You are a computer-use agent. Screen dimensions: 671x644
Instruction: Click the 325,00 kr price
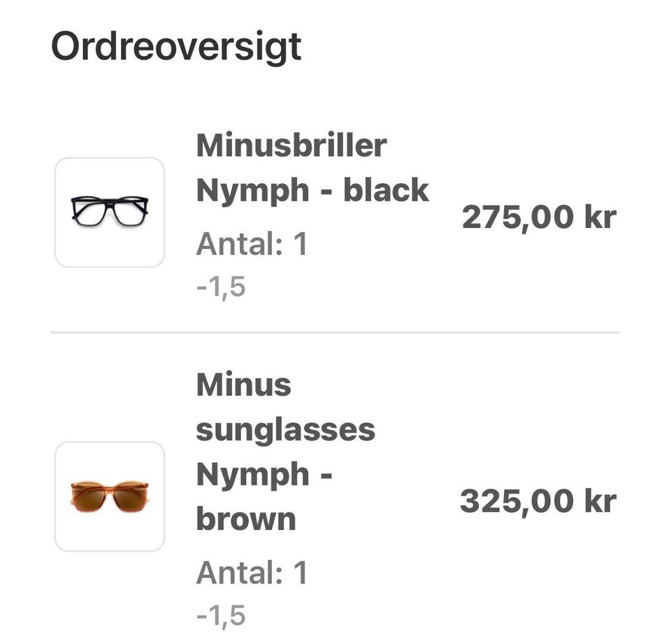[x=537, y=501]
